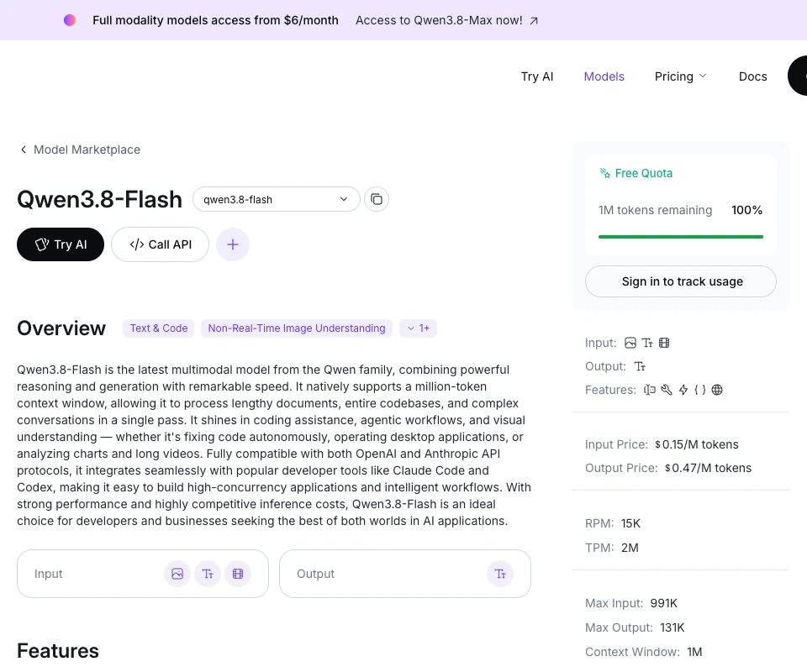Click the Free Quota label
This screenshot has height=672, width=807.
tap(643, 173)
